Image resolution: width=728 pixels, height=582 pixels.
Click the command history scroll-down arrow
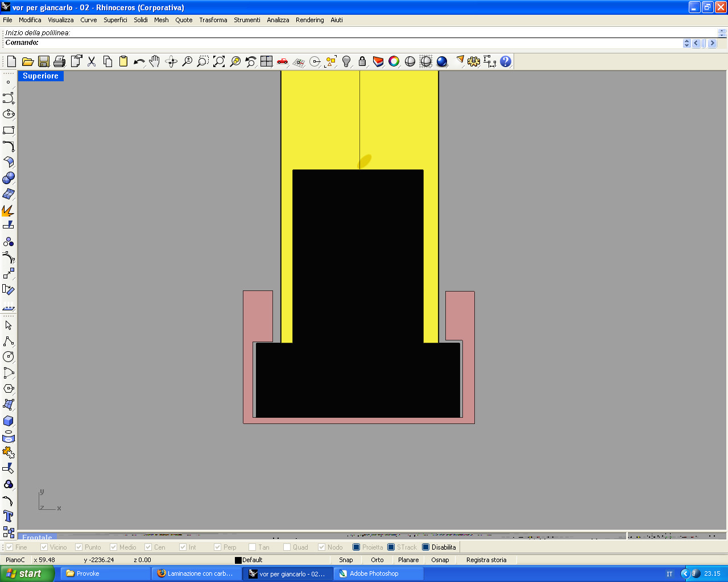722,34
